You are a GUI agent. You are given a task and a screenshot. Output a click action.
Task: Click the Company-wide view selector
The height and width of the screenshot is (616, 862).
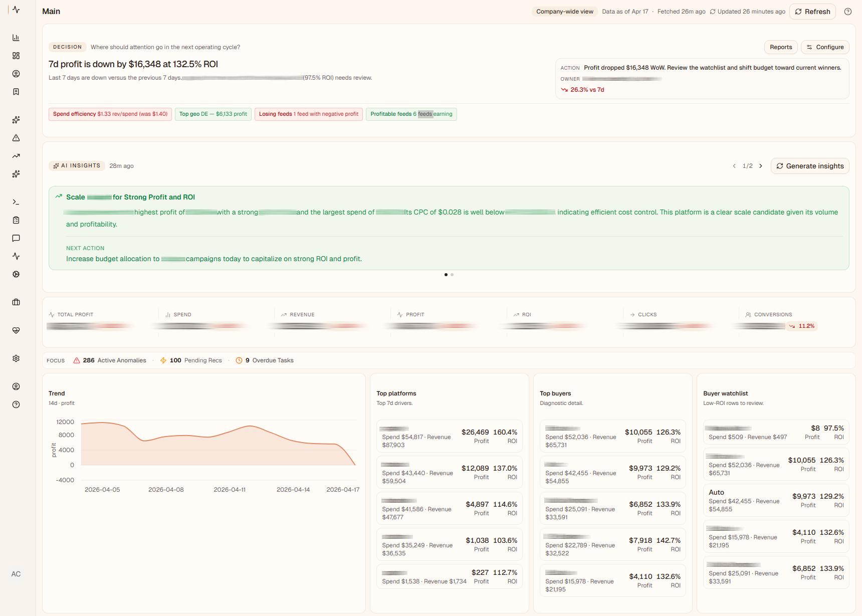565,12
